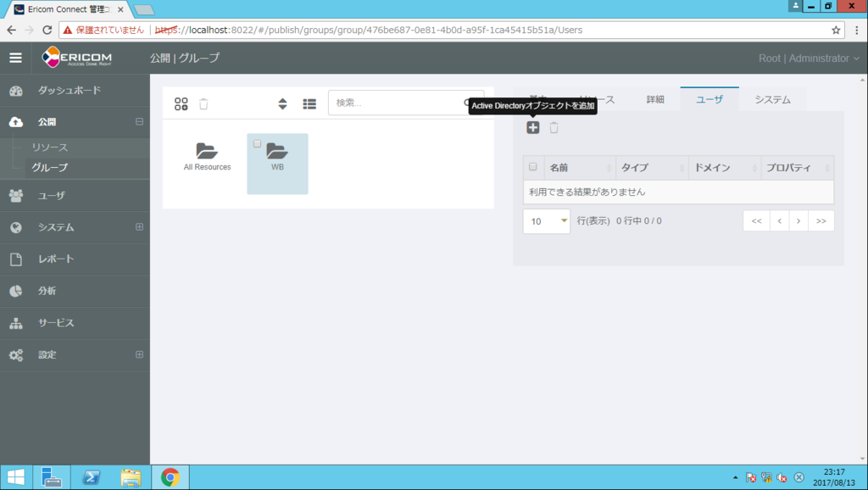Viewport: 868px width, 490px height.
Task: Check the checkbox on the WB folder
Action: coord(258,143)
